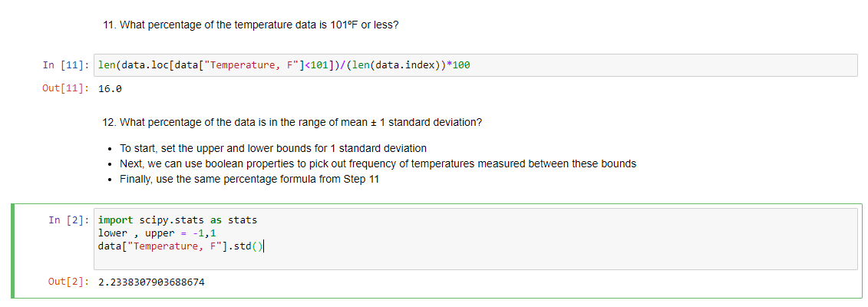Select the In [11] prompt label
This screenshot has width=868, height=307.
click(66, 65)
